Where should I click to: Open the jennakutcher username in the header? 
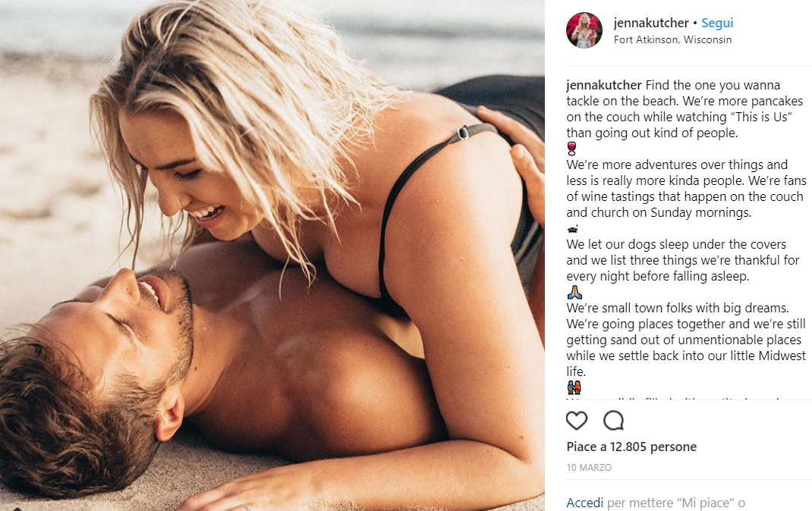point(651,23)
